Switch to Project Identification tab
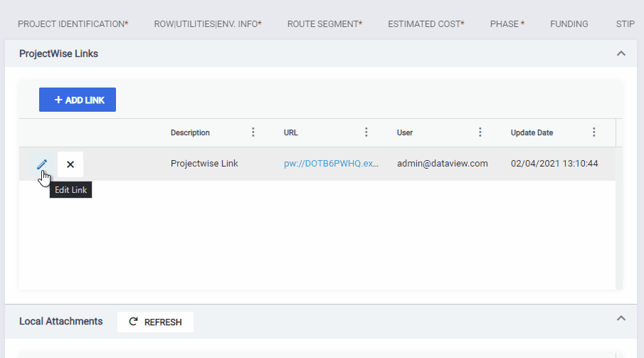The height and width of the screenshot is (358, 644). click(x=73, y=24)
